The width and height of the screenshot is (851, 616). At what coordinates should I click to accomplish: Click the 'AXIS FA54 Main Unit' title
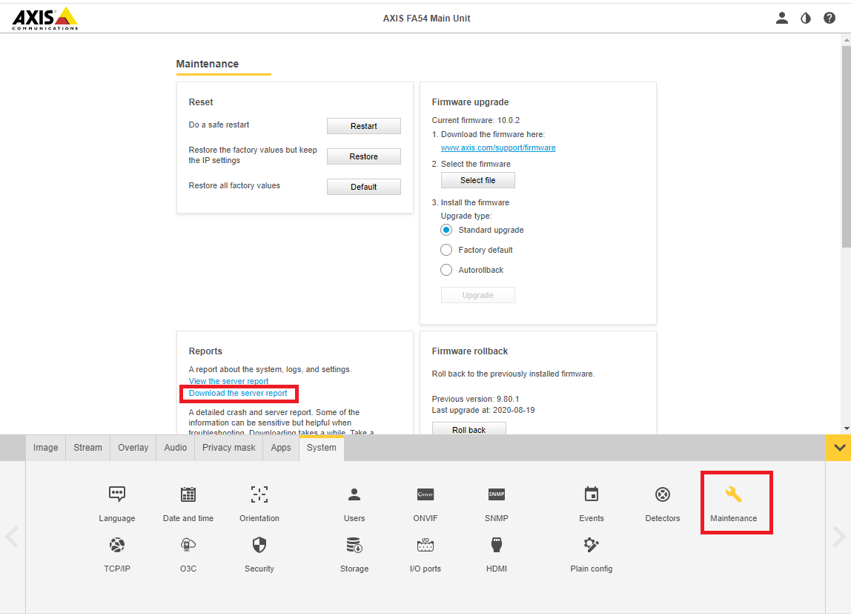point(426,19)
